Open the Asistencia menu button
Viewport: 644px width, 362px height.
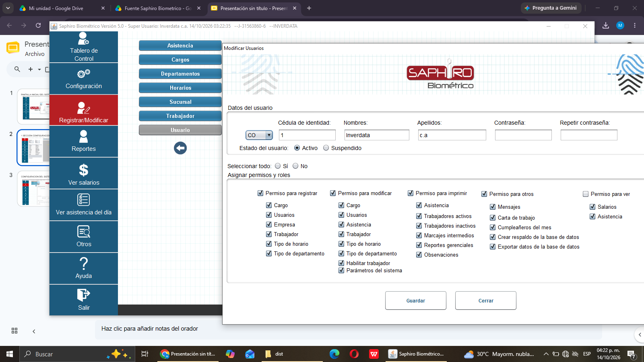click(x=180, y=45)
